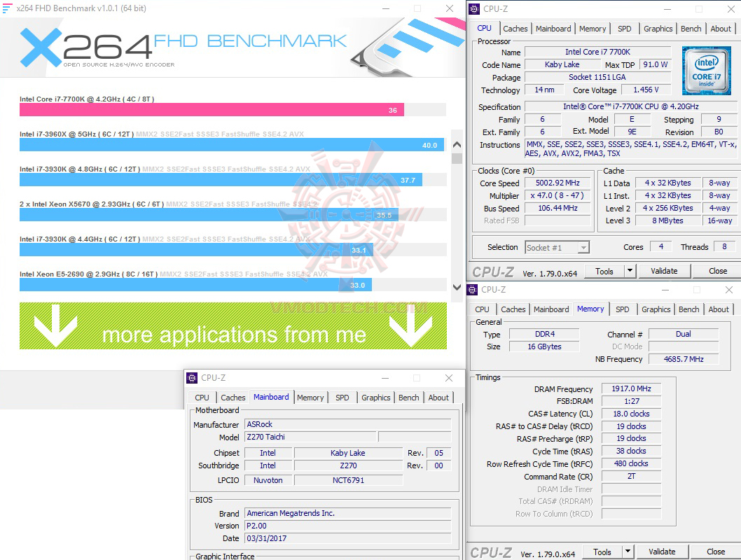Screen dimensions: 741x560
Task: Click the more applications from me banner
Action: point(233,325)
